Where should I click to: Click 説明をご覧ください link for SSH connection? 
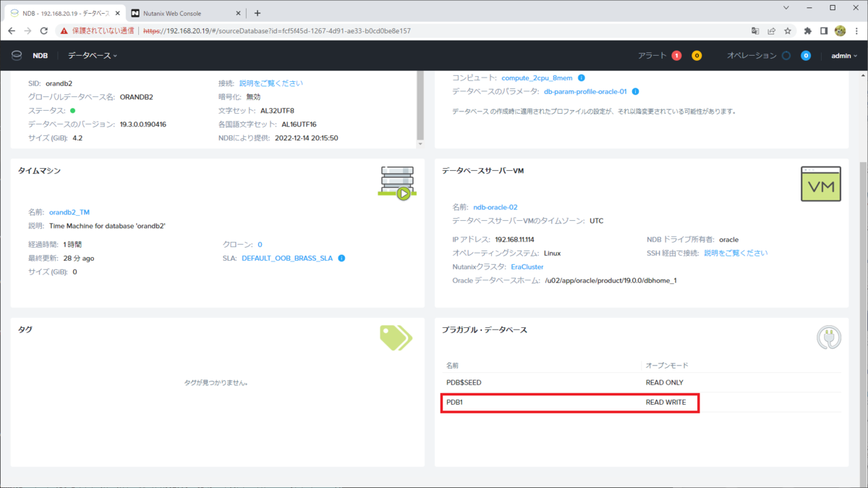pos(736,253)
